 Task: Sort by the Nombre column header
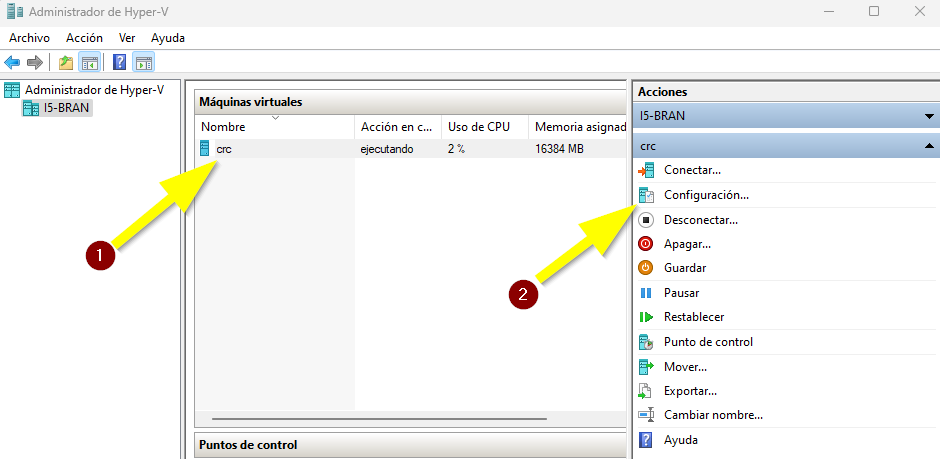point(223,128)
